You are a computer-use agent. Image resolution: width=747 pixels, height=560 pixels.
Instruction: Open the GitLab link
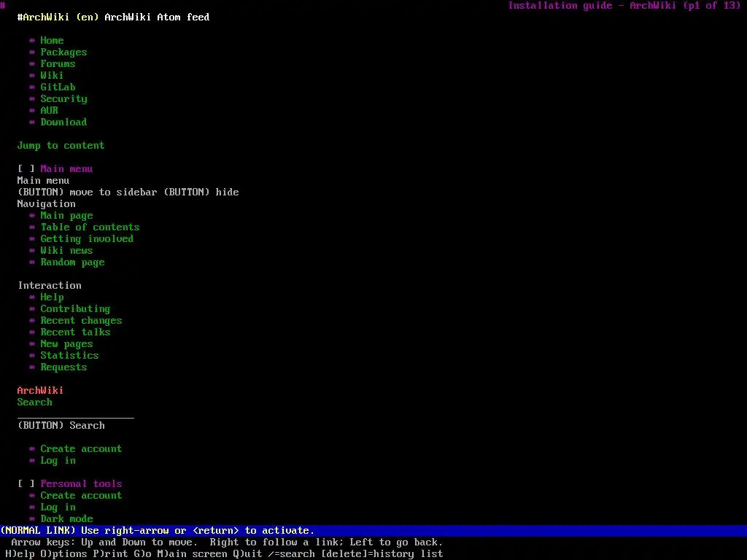point(58,87)
